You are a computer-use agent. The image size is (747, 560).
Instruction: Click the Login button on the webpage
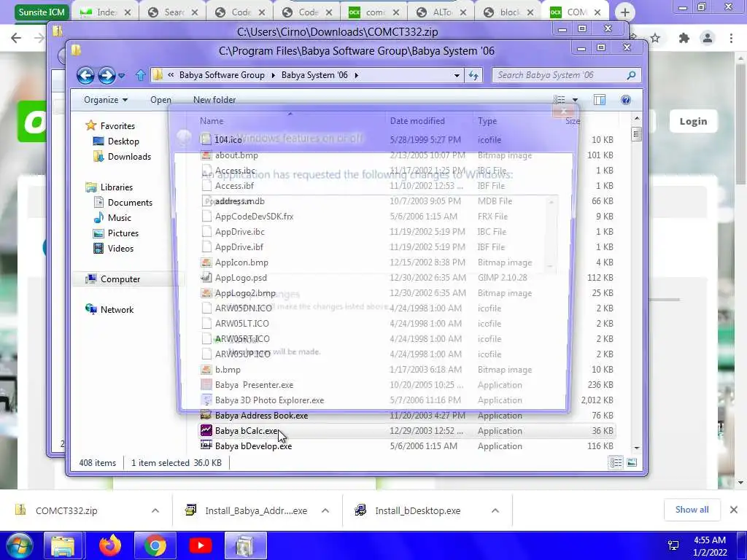pos(693,121)
